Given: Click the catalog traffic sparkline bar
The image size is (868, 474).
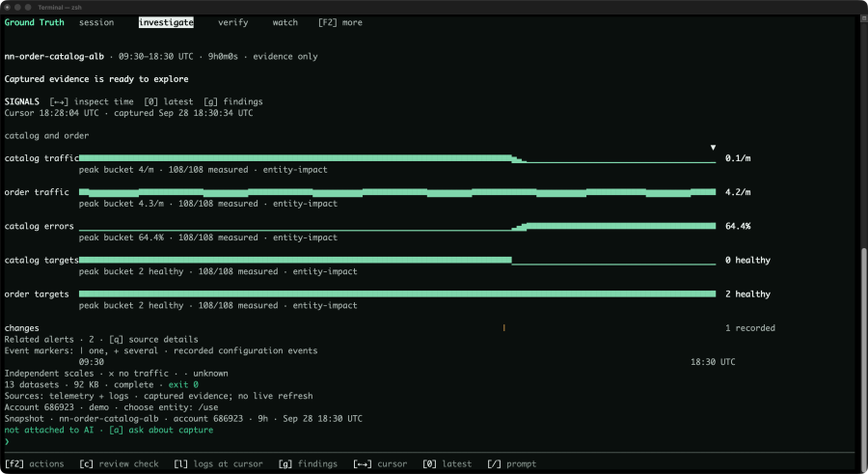Looking at the screenshot, I should [x=397, y=158].
